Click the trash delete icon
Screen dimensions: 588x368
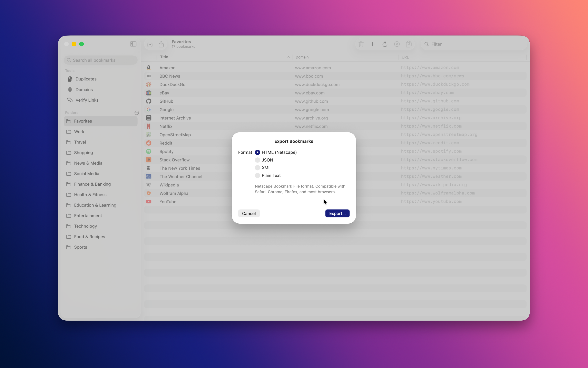click(x=361, y=44)
